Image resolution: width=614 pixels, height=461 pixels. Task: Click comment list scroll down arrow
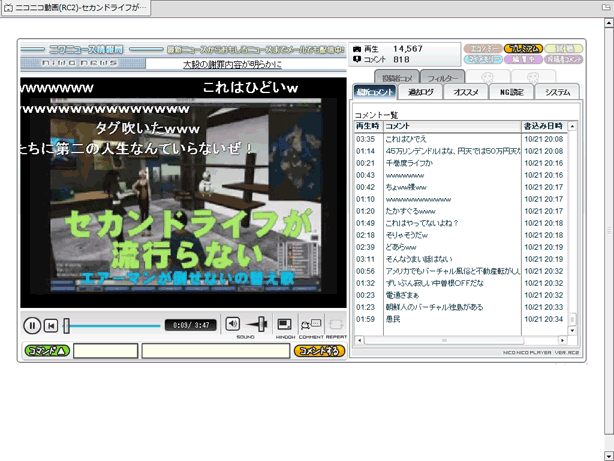point(572,331)
